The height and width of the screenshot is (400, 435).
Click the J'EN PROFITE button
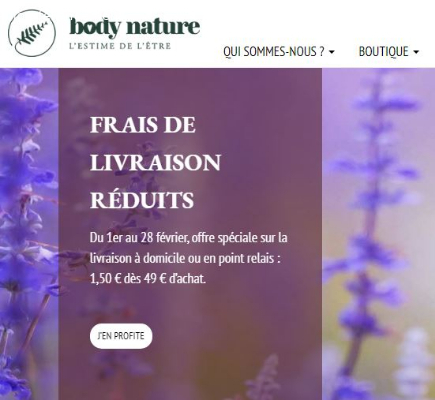(121, 336)
